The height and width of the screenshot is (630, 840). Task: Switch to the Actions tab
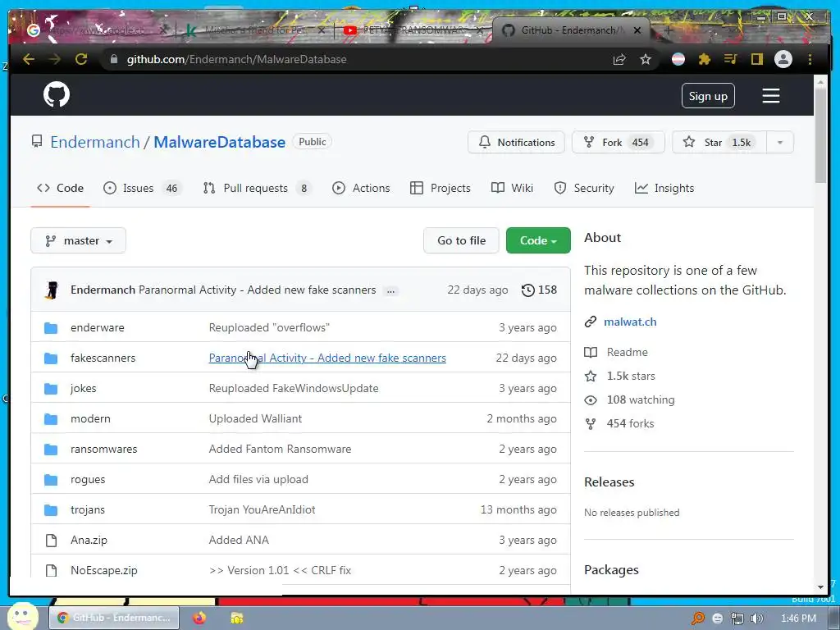[361, 188]
